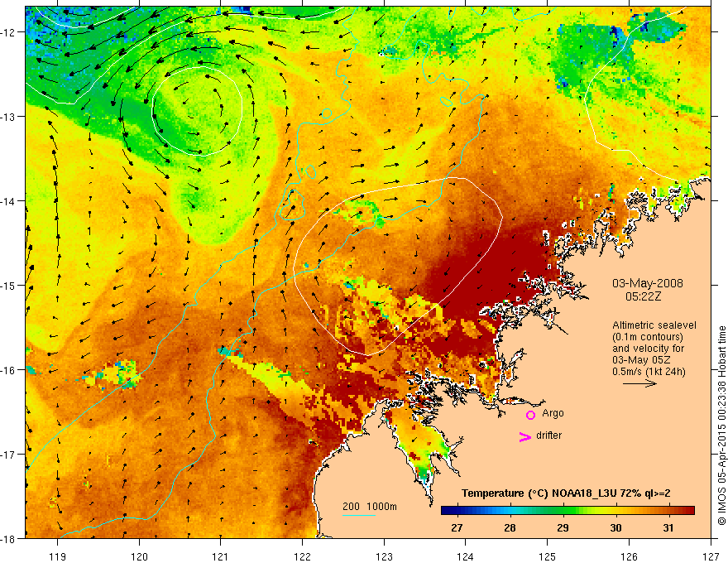Click the latitude axis label '-15'

[x=9, y=285]
